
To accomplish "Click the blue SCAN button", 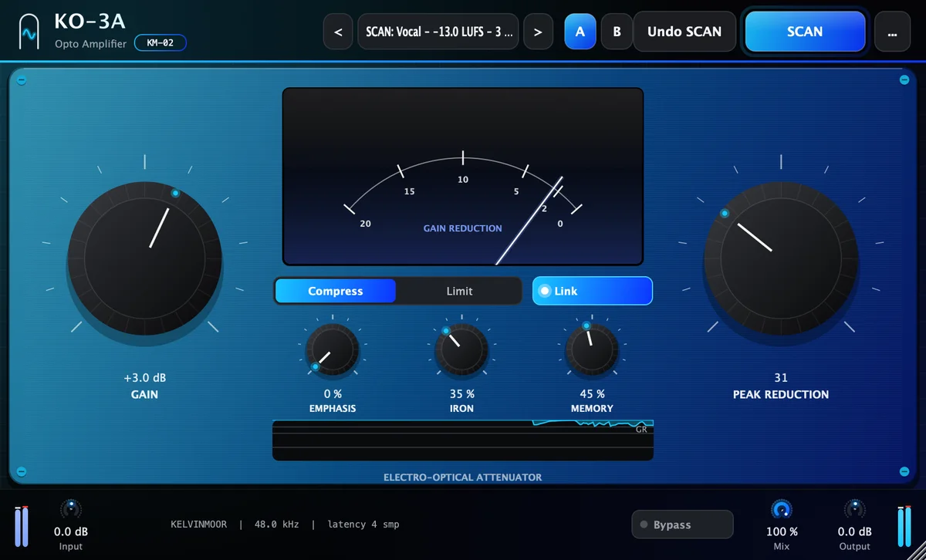I will pyautogui.click(x=805, y=32).
